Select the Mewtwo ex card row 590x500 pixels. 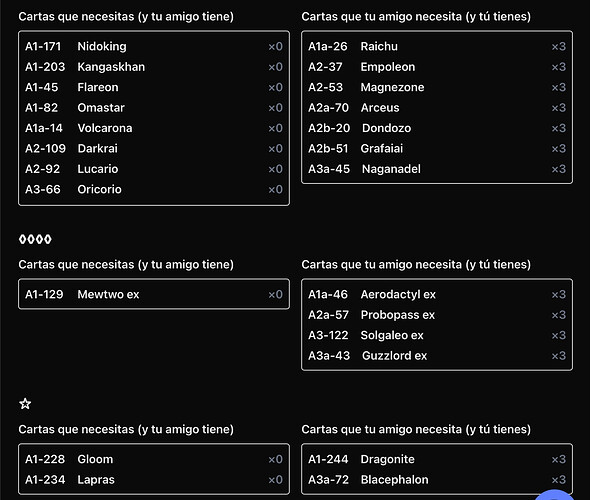[154, 294]
